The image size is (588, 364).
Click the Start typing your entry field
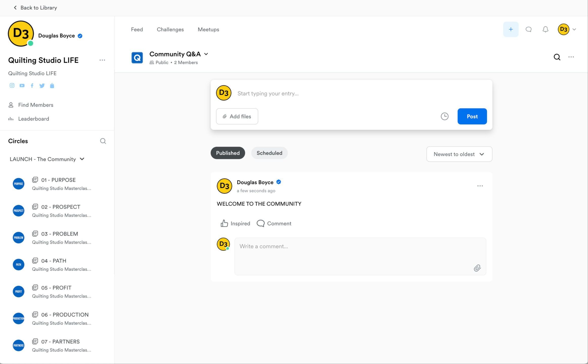click(354, 94)
